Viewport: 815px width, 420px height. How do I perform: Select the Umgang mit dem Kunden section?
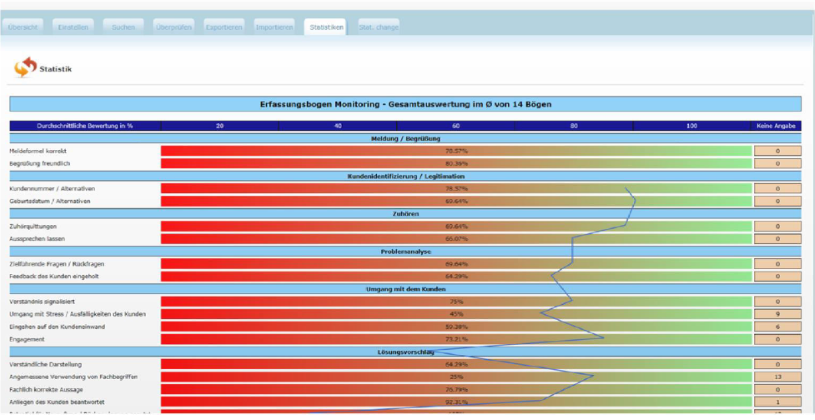click(x=405, y=288)
